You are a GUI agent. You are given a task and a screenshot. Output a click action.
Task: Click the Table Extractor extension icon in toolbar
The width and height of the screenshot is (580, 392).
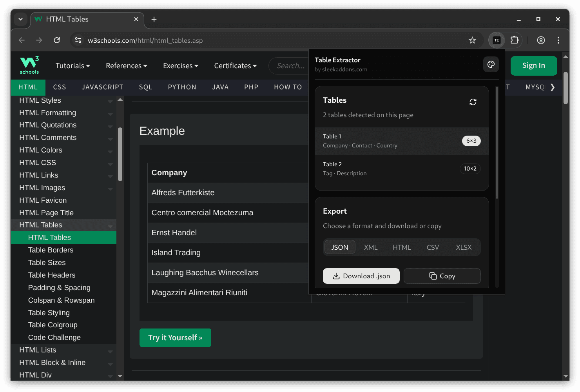[x=497, y=40]
